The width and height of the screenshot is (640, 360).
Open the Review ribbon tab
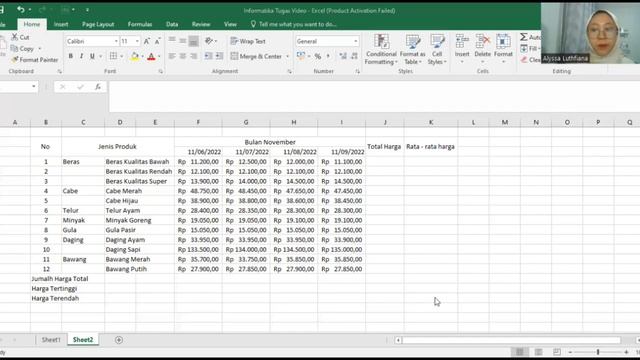pyautogui.click(x=201, y=24)
